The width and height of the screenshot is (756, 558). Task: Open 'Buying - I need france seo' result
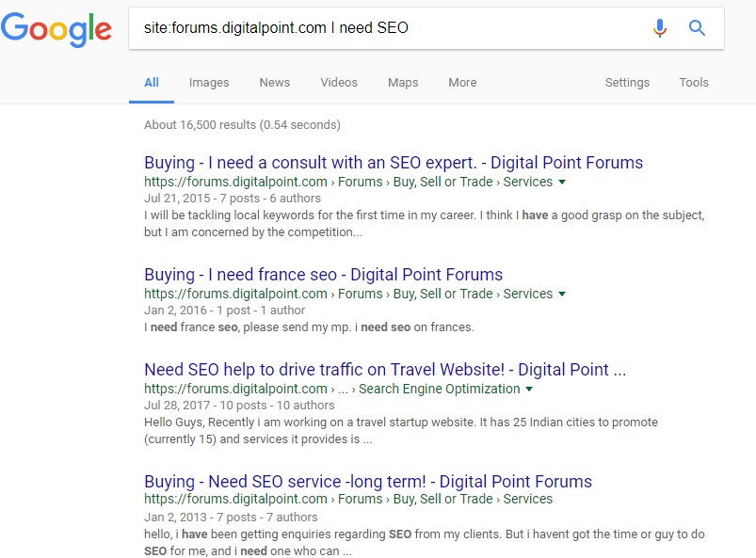324,275
